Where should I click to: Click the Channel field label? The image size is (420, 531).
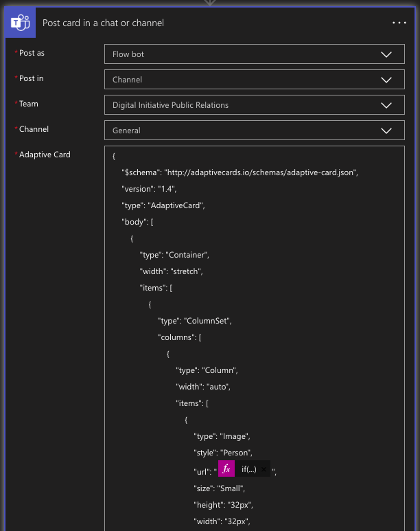coord(34,129)
